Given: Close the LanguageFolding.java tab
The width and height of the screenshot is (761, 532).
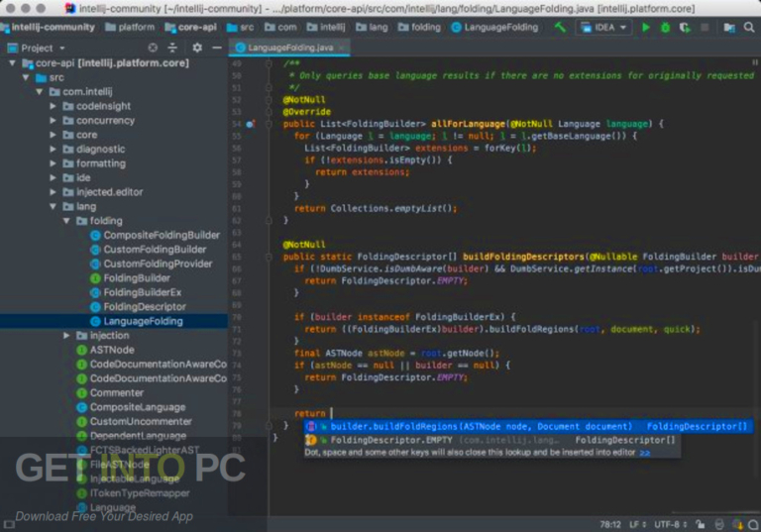Looking at the screenshot, I should [x=341, y=48].
